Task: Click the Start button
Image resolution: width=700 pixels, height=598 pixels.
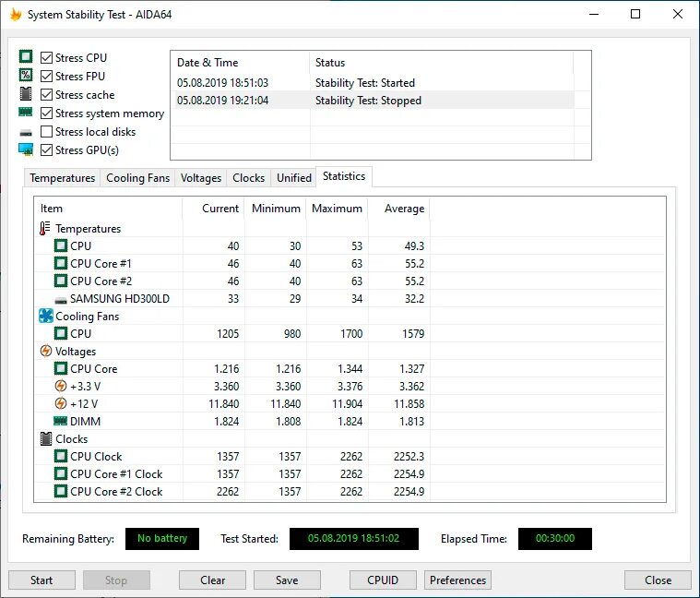Action: coord(42,580)
